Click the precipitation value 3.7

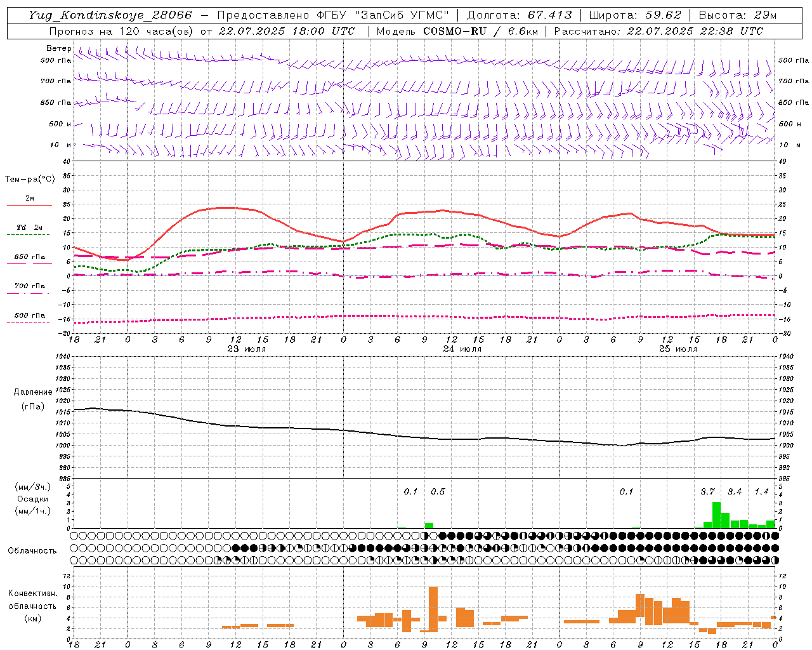click(x=707, y=491)
